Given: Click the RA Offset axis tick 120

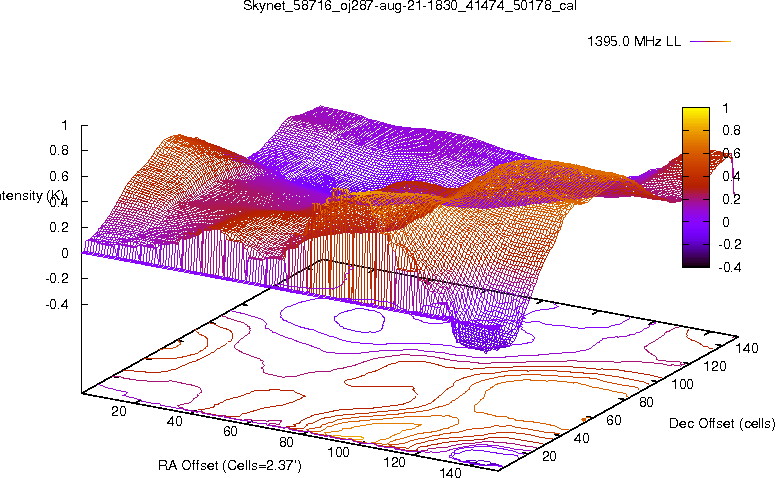Looking at the screenshot, I should pyautogui.click(x=394, y=462).
